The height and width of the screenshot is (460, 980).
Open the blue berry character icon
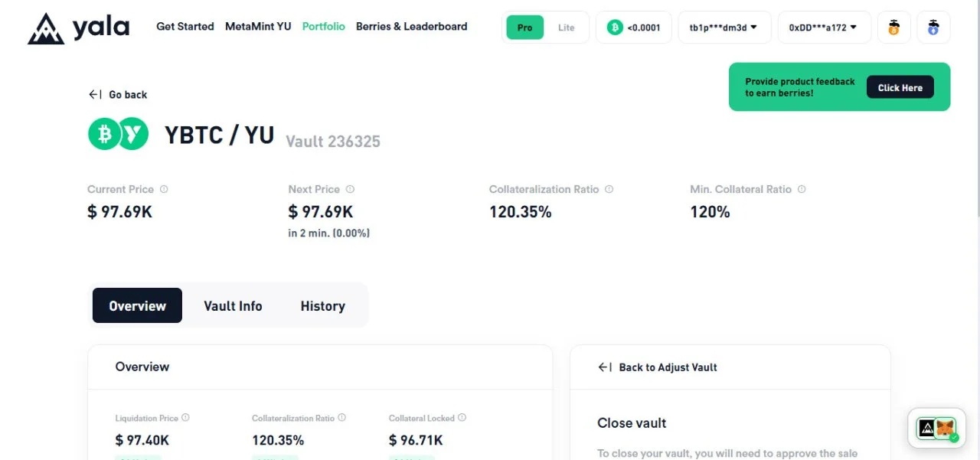(933, 28)
